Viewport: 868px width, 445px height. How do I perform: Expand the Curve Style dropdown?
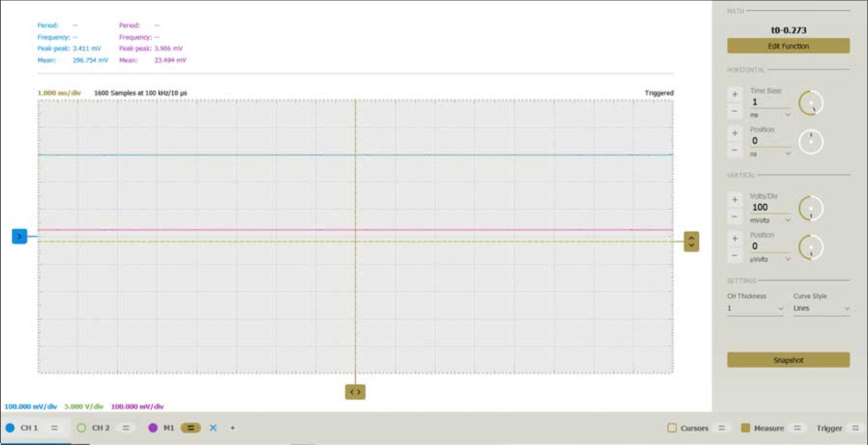[821, 309]
